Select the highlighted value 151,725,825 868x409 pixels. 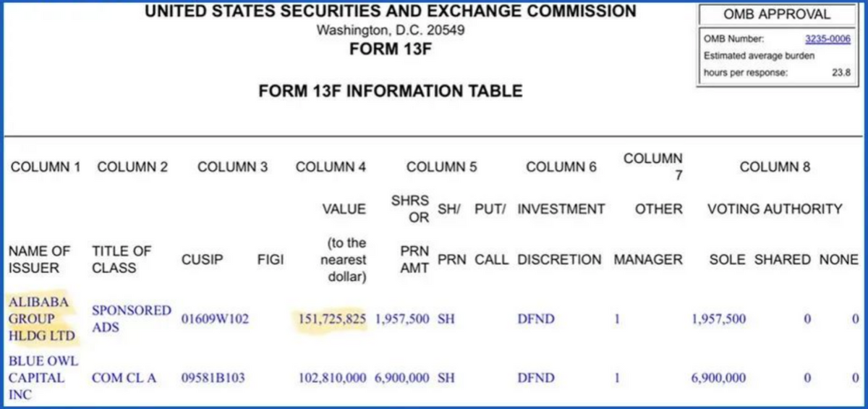point(332,319)
